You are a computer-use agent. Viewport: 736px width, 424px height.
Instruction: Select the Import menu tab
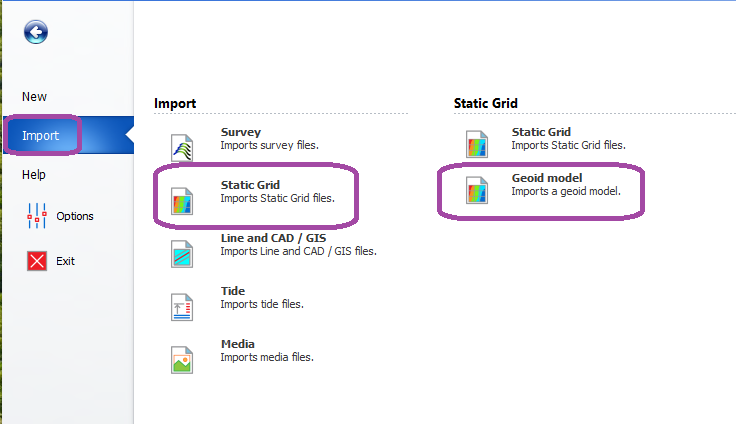pyautogui.click(x=41, y=136)
